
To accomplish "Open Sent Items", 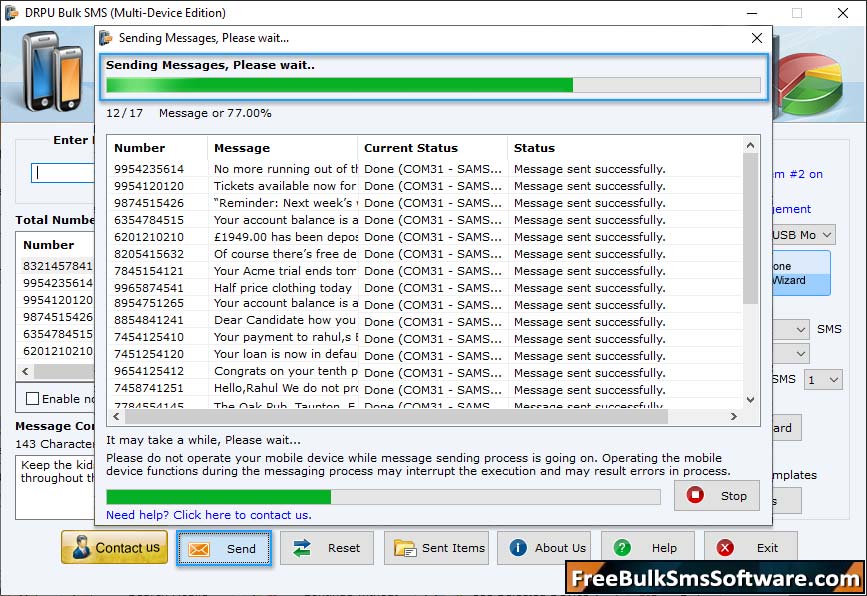I will pos(436,548).
